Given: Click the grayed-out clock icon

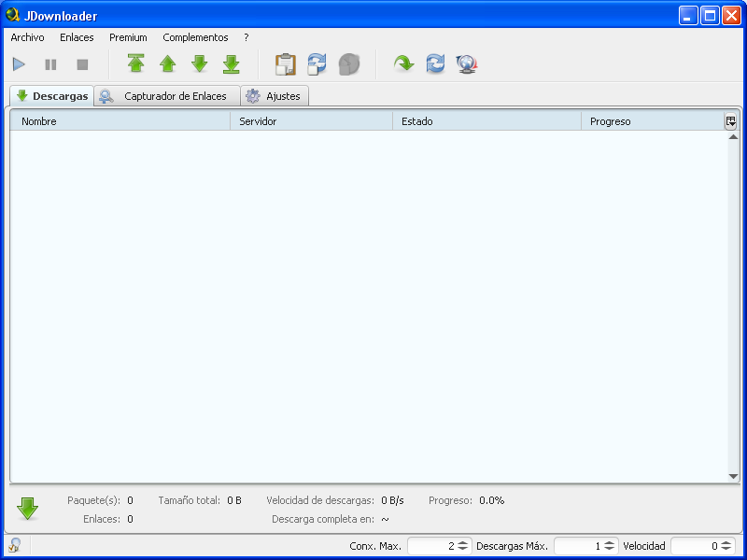Looking at the screenshot, I should point(348,64).
